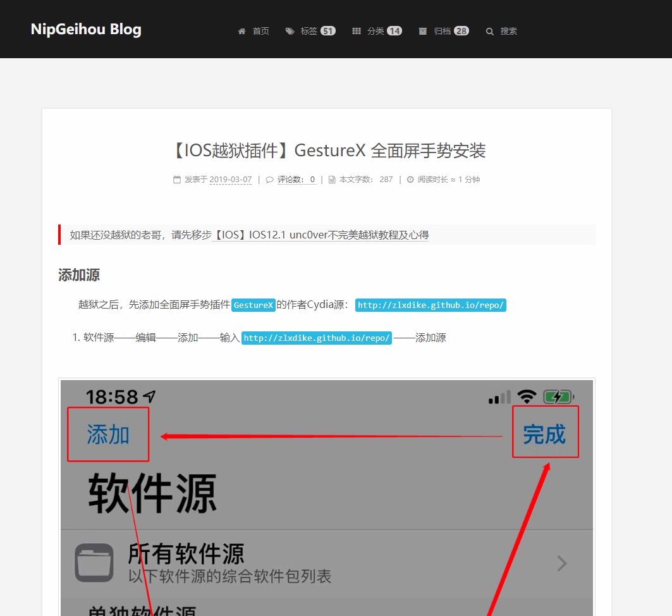Click the comment bubble icon
Viewport: 672px width, 616px height.
click(x=269, y=180)
